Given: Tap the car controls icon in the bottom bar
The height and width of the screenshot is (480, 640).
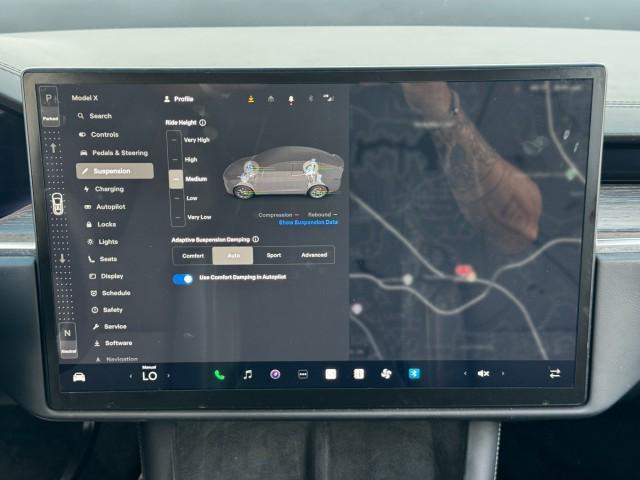Looking at the screenshot, I should pyautogui.click(x=79, y=376).
